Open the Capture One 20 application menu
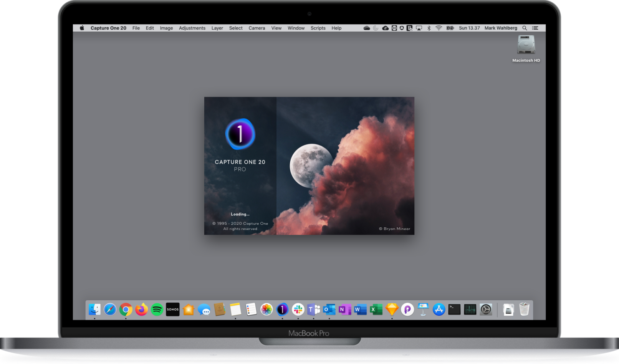The width and height of the screenshot is (619, 364). [108, 28]
